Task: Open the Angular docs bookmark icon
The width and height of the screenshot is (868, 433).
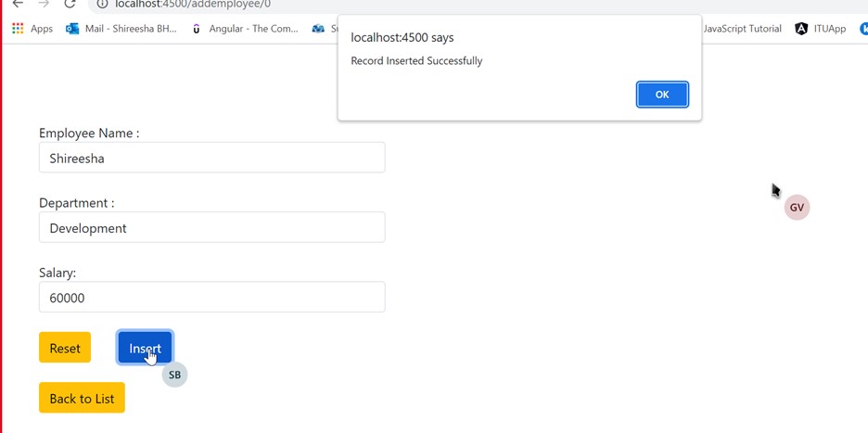Action: coord(196,29)
